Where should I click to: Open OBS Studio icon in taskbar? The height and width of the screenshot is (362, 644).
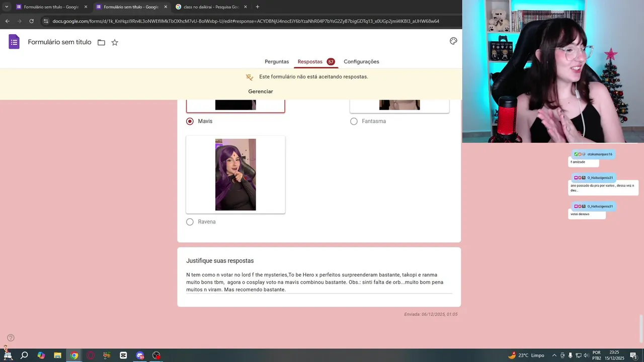pyautogui.click(x=156, y=355)
